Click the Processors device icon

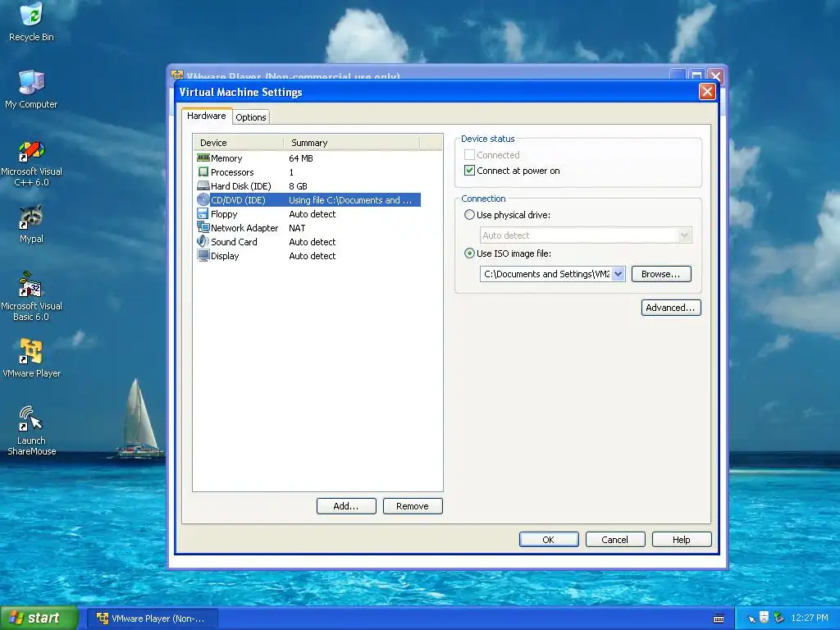[203, 172]
